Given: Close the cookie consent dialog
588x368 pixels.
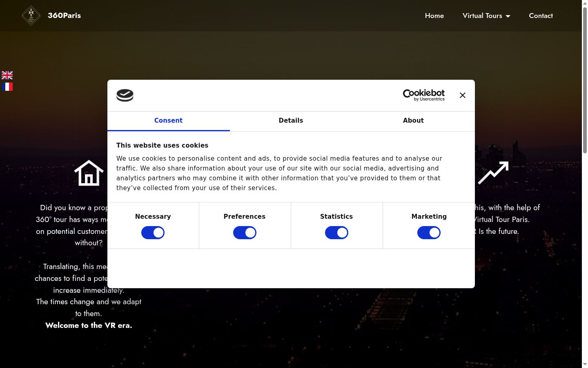Looking at the screenshot, I should coord(462,95).
